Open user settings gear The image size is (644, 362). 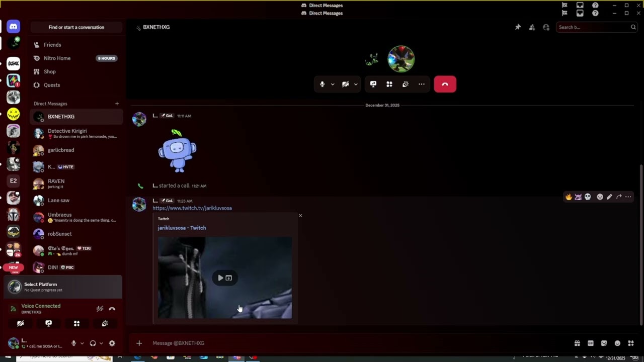tap(112, 343)
